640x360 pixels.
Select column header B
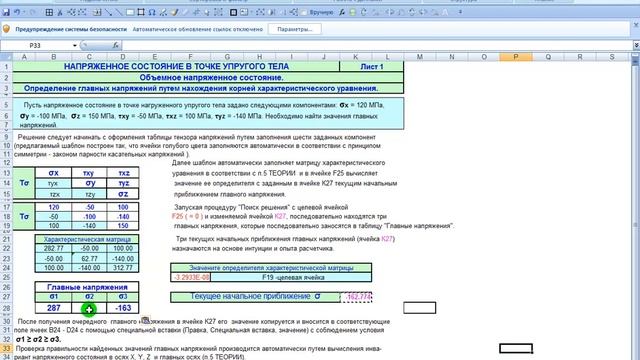53,57
